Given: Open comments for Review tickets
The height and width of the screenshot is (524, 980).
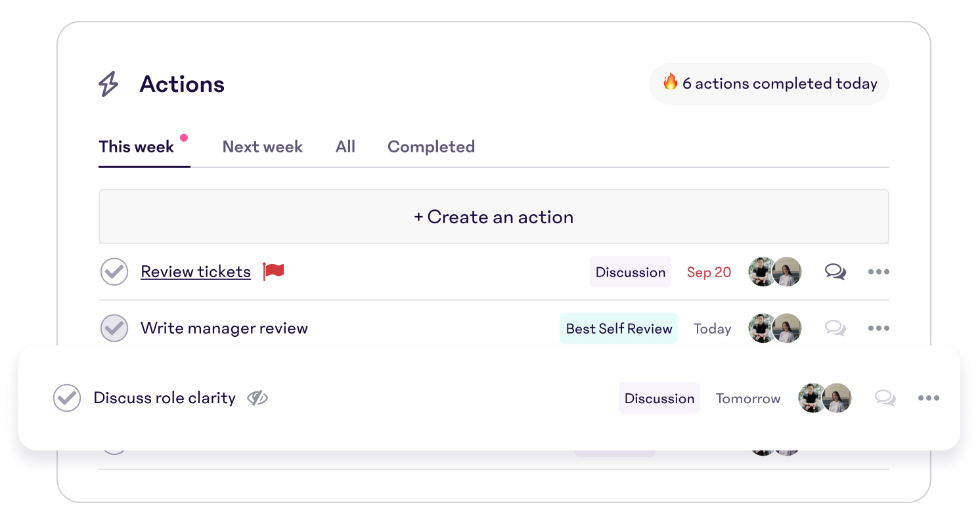Looking at the screenshot, I should (835, 272).
